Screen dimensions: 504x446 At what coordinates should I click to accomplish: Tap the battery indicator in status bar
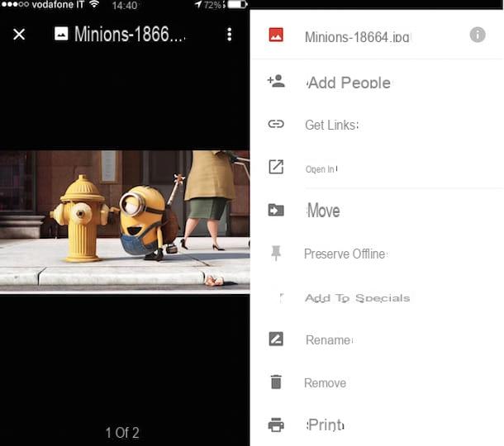(x=237, y=4)
